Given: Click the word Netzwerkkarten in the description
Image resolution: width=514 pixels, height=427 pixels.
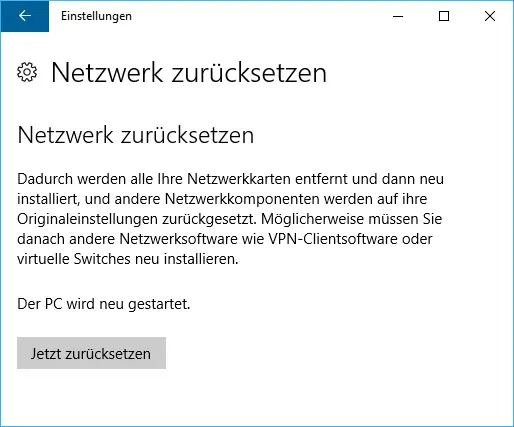Looking at the screenshot, I should (x=239, y=179).
